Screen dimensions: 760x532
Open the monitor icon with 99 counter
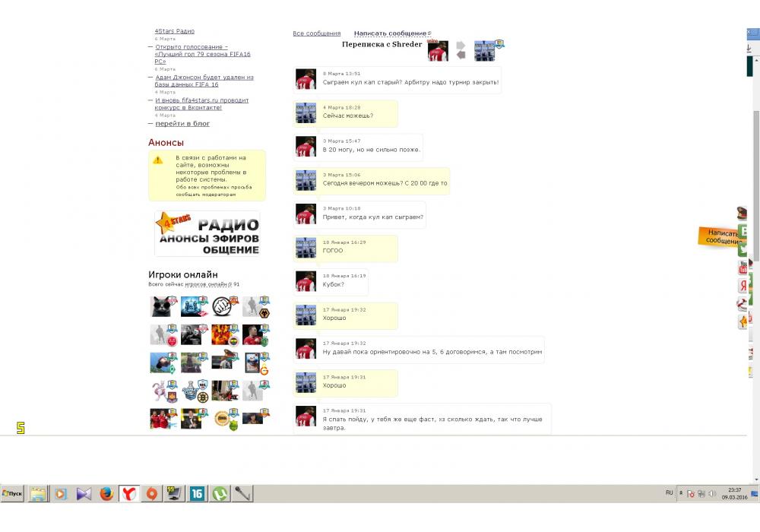[174, 494]
